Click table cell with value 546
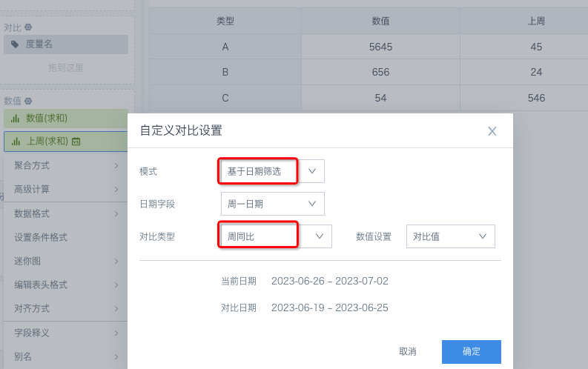 pyautogui.click(x=536, y=98)
